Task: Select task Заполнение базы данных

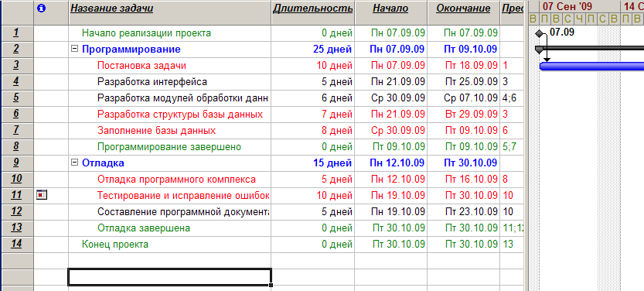Action: [156, 130]
